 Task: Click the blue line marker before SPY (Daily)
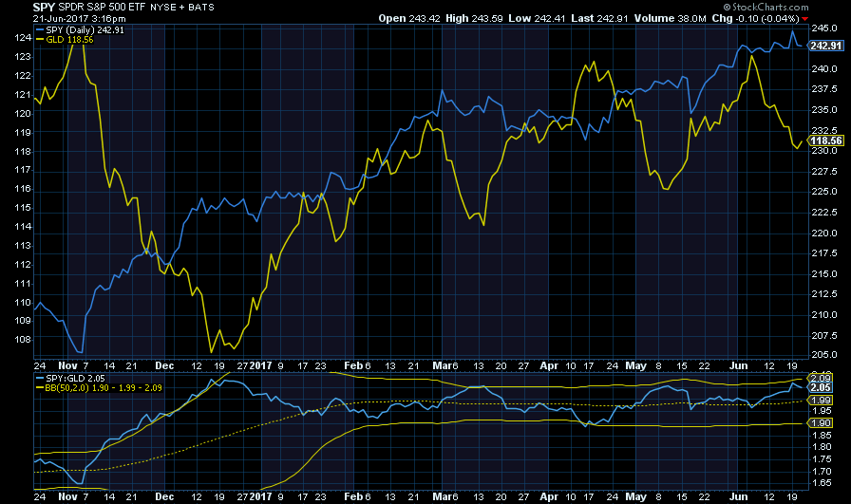(40, 29)
